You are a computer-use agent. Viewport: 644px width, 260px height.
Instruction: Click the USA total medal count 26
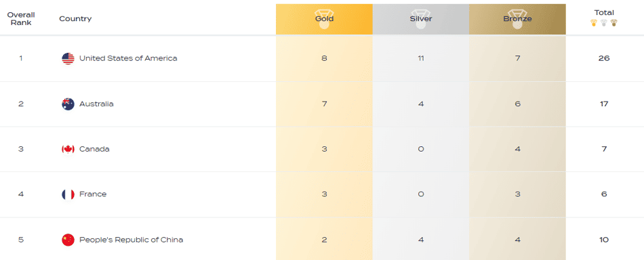604,58
